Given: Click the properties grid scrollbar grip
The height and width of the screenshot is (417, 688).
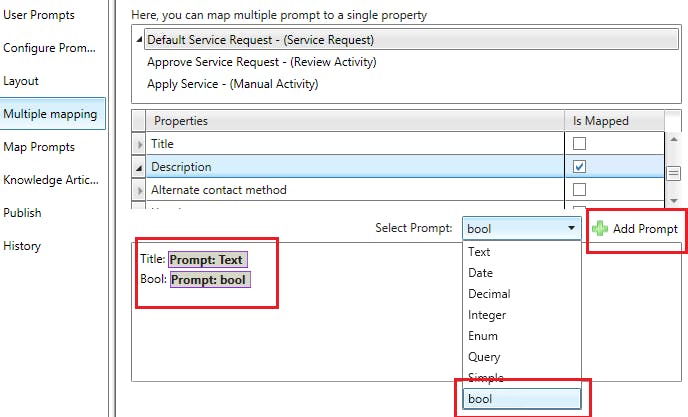Looking at the screenshot, I should [x=674, y=171].
